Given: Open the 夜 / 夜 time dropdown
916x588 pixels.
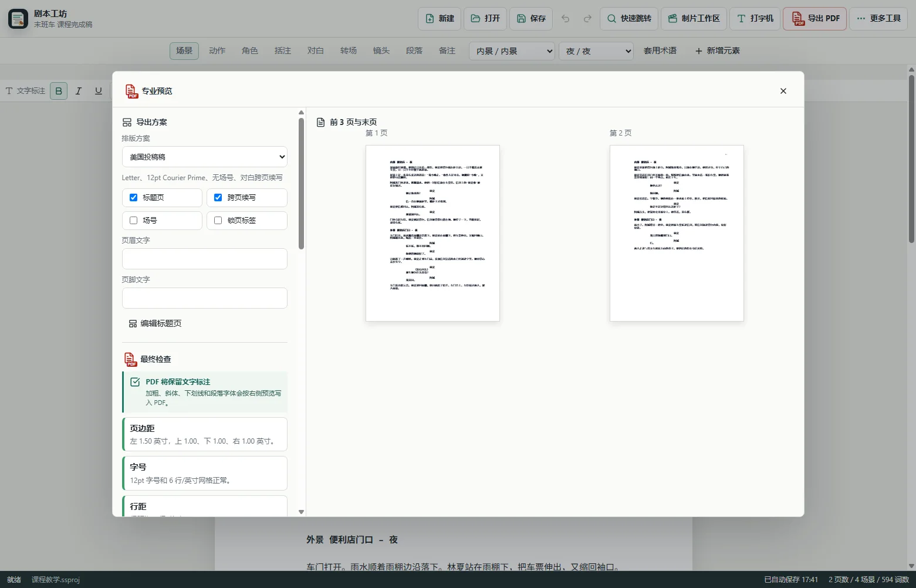Looking at the screenshot, I should pyautogui.click(x=596, y=51).
